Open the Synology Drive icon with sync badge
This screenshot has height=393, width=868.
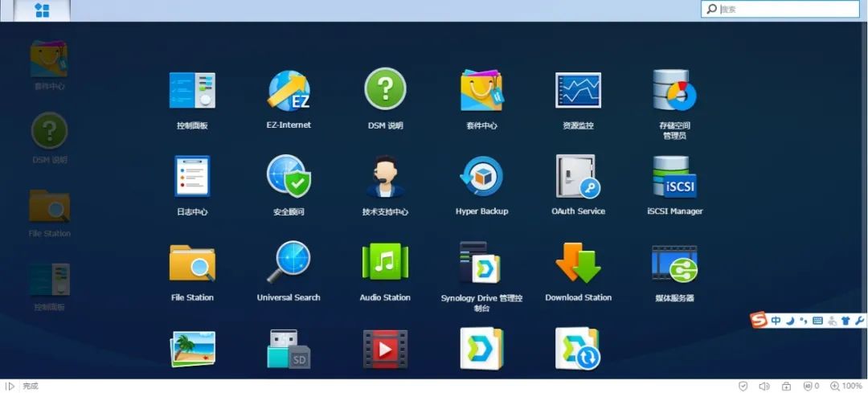pyautogui.click(x=578, y=349)
